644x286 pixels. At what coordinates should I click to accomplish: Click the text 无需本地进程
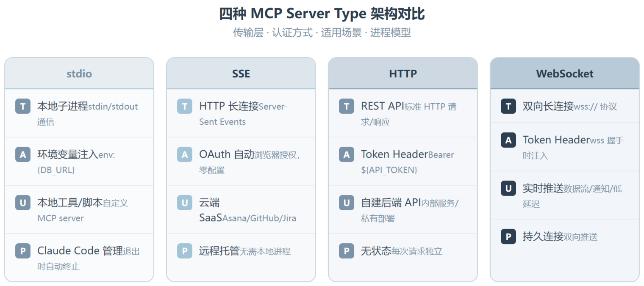coord(265,251)
